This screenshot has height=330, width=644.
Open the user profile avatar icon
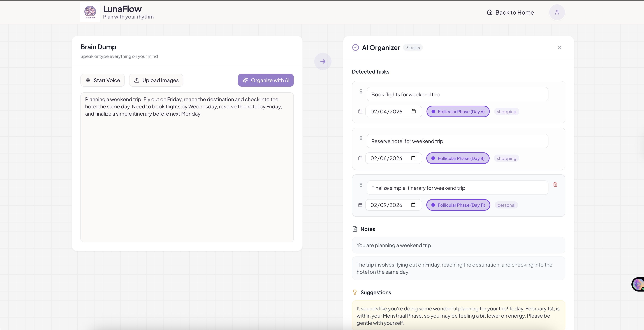point(557,12)
